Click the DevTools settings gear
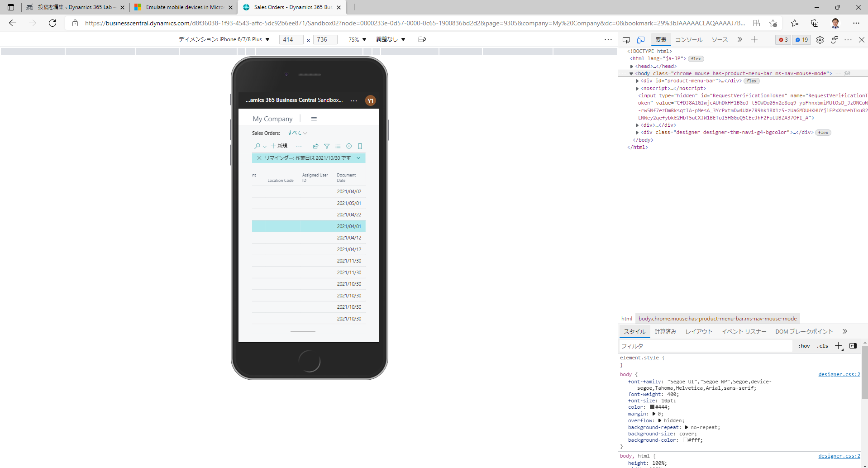This screenshot has width=868, height=468. 820,40
